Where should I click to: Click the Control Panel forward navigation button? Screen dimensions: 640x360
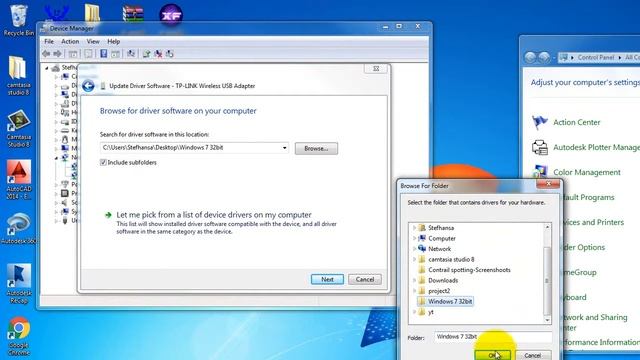(x=544, y=57)
